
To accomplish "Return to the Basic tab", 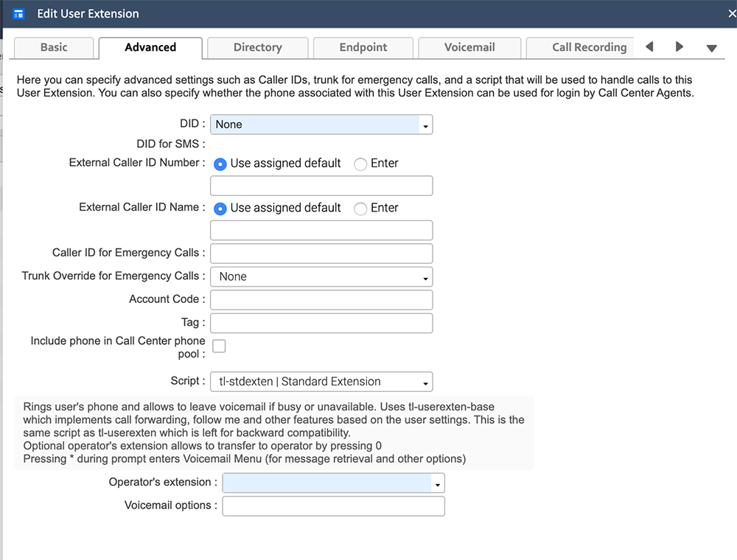I will (x=53, y=47).
